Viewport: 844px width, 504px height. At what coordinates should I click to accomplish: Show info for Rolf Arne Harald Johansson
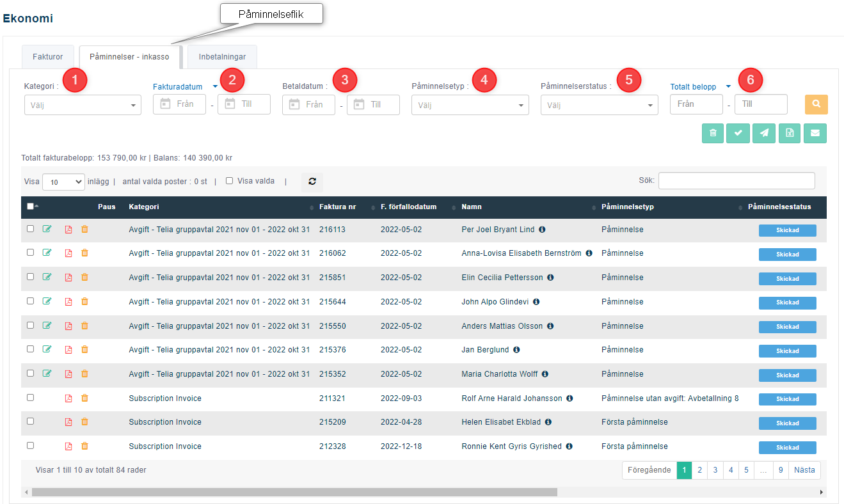pyautogui.click(x=569, y=398)
